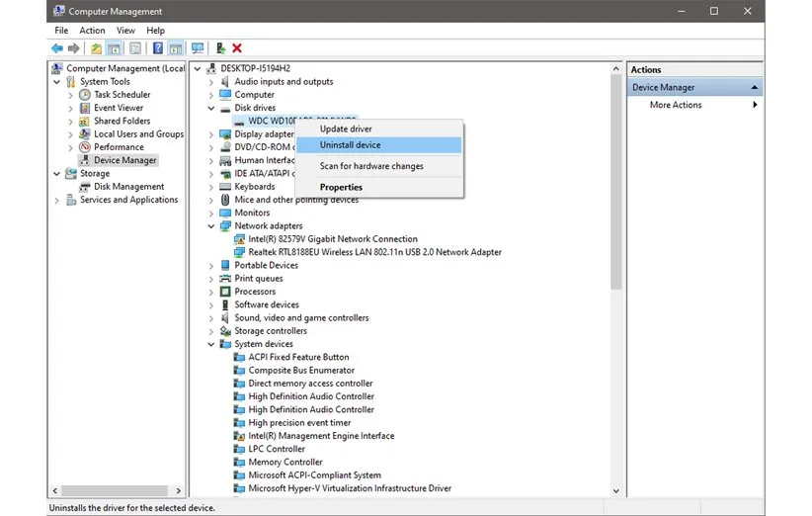The image size is (812, 516).
Task: Select Task Scheduler in the console tree
Action: 122,95
